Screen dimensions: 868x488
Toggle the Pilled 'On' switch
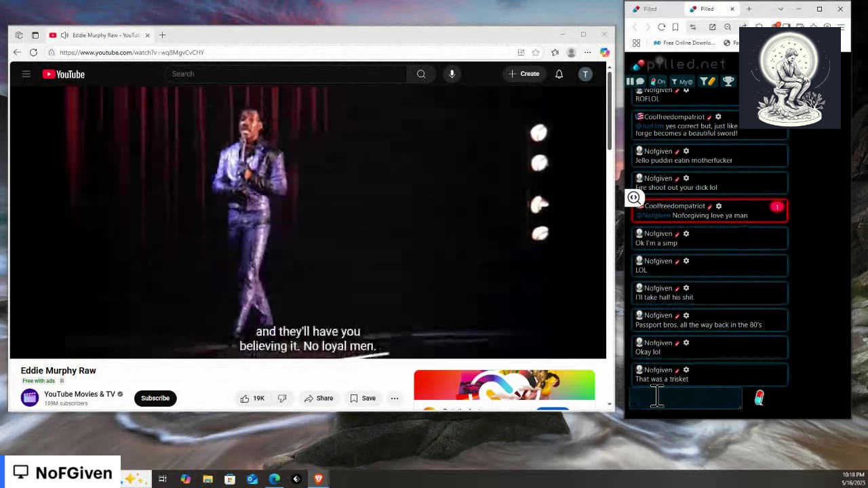click(658, 81)
